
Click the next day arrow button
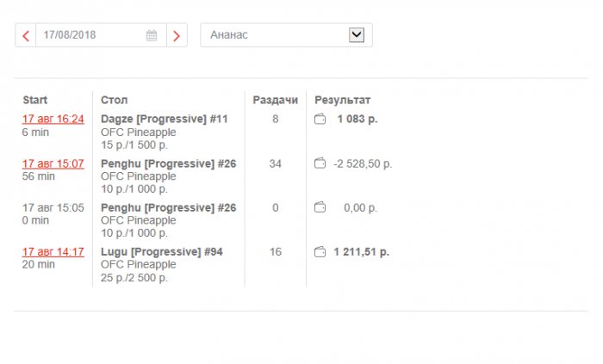coord(177,35)
